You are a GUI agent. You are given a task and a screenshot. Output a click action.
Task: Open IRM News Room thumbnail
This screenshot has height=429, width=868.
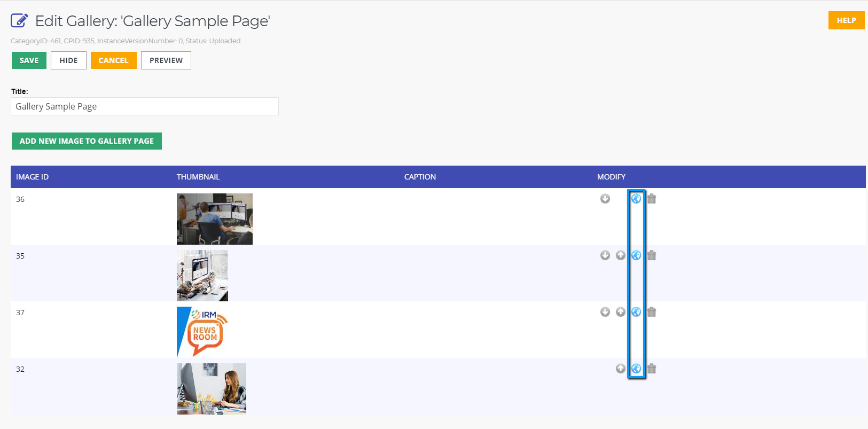tap(202, 332)
